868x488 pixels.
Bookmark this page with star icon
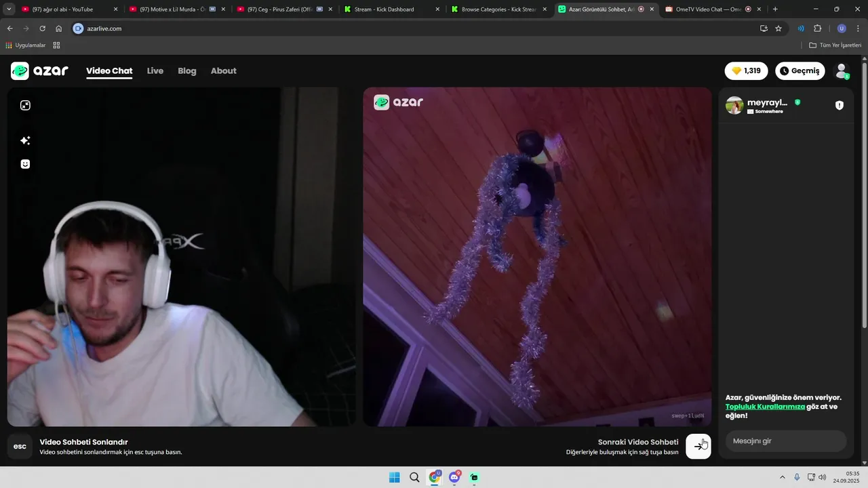click(778, 28)
